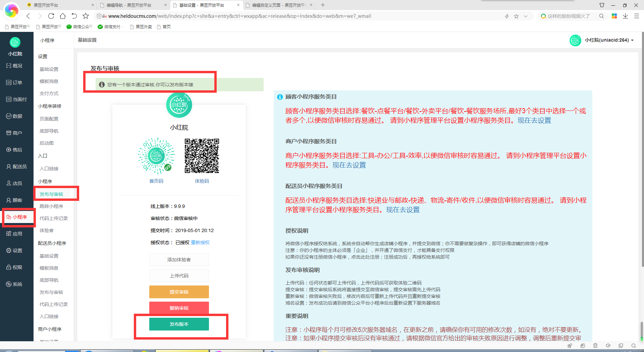Open 代码上传记录 under 小程序
This screenshot has width=644, height=352.
pos(54,218)
